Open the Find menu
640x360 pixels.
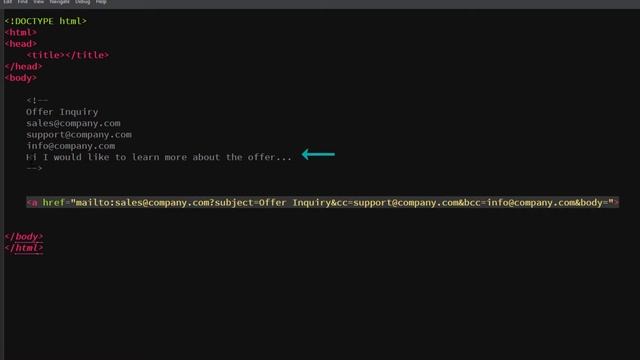[22, 2]
